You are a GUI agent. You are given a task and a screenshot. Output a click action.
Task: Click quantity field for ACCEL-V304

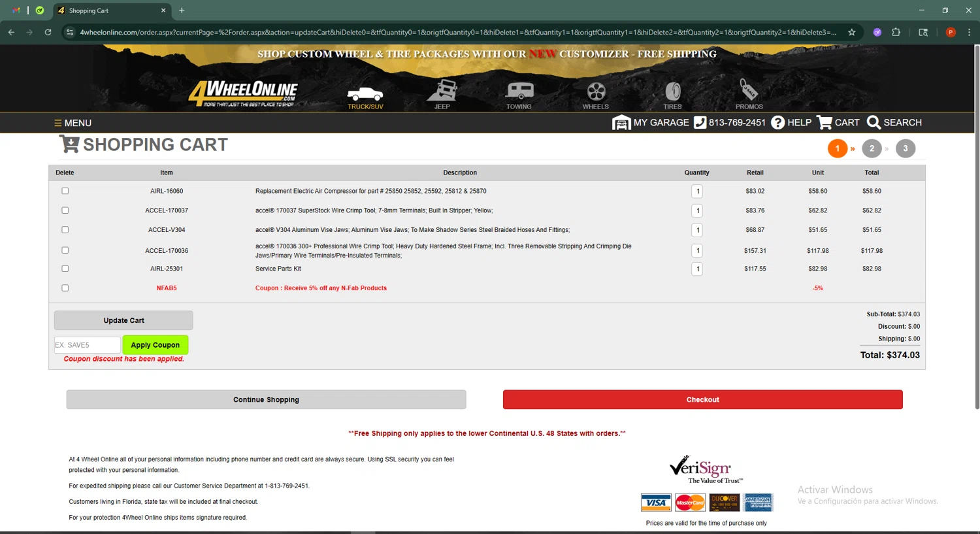click(697, 230)
